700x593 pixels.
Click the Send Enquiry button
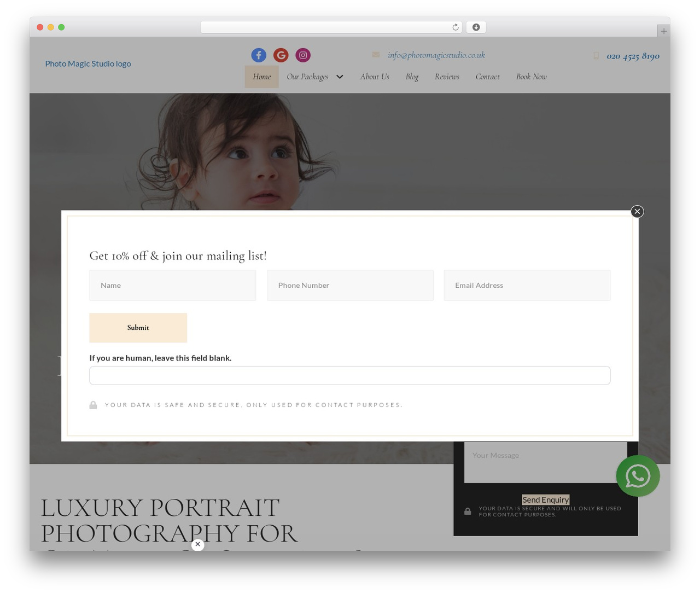(545, 499)
